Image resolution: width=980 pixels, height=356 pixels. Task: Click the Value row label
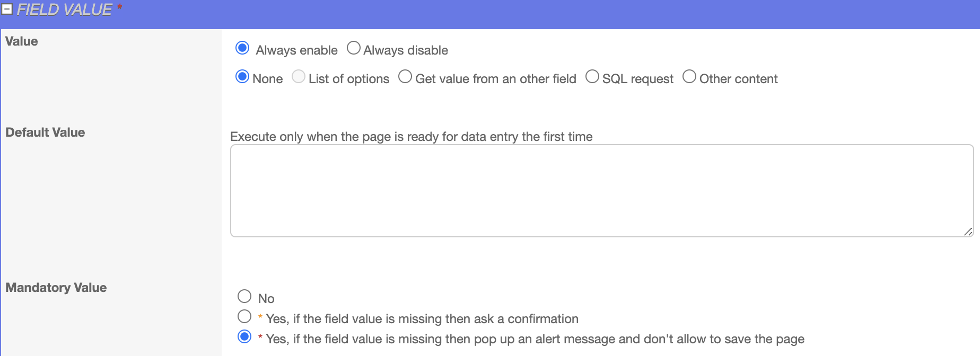point(22,41)
